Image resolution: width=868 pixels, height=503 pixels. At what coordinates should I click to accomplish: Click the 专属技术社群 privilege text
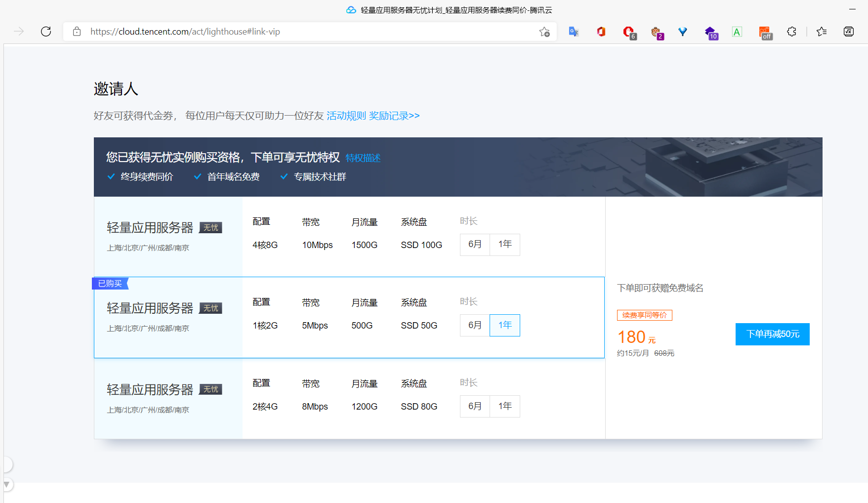[320, 177]
